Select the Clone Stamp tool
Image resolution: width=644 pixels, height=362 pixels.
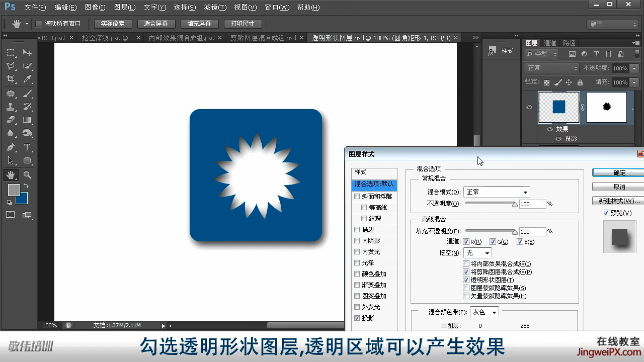pos(11,107)
